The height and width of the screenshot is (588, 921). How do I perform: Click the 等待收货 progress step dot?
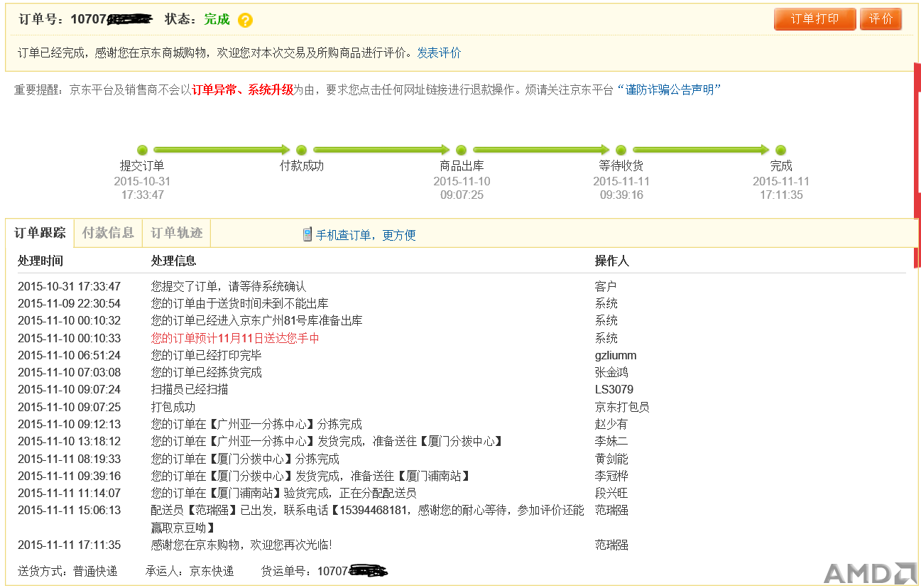pos(621,150)
